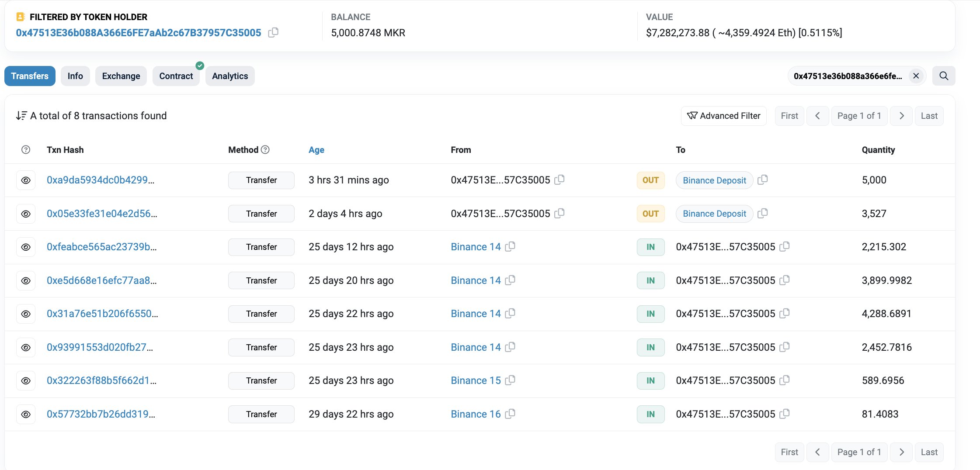
Task: Open transaction hash 0x05e33fe31e04e2d56 link
Action: pos(102,214)
